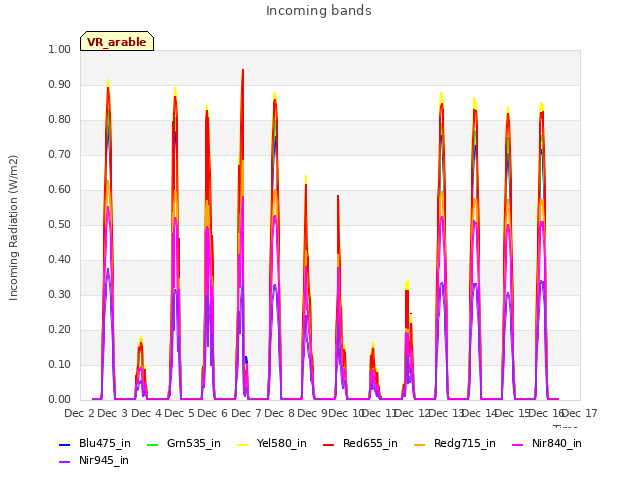This screenshot has width=640, height=480.
Task: Click the red spike near Dec 10
Action: [338, 196]
